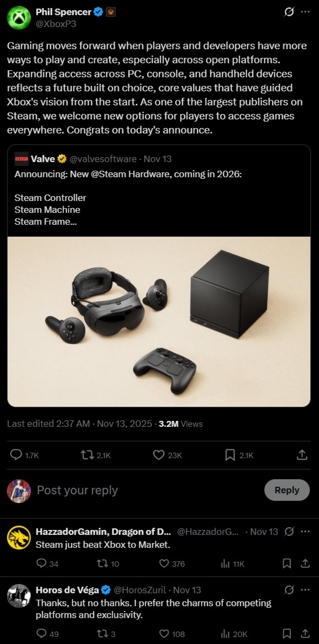
Task: Open more options on HazzadorGamin's reply
Action: 305,532
